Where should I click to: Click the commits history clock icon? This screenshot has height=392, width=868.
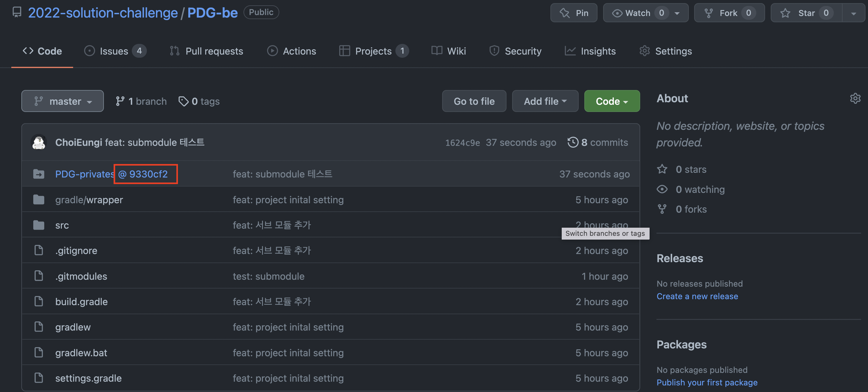[x=572, y=142]
